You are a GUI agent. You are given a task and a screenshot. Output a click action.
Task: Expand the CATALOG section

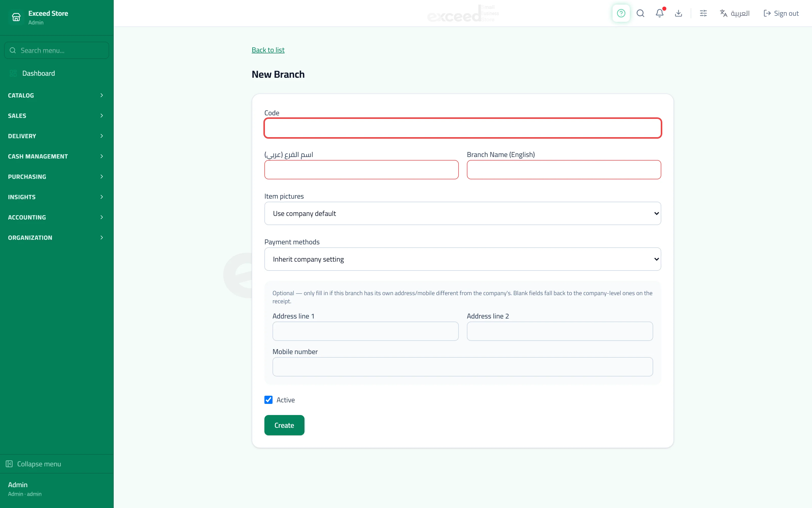pyautogui.click(x=56, y=96)
